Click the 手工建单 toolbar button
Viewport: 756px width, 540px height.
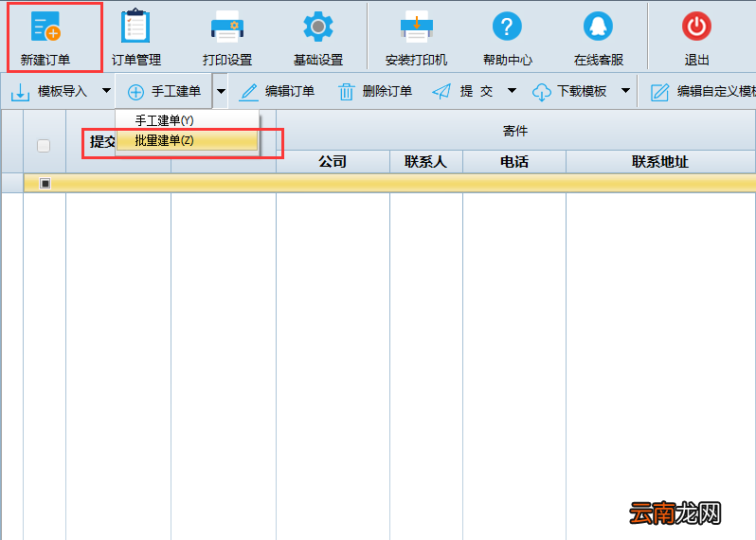coord(164,91)
